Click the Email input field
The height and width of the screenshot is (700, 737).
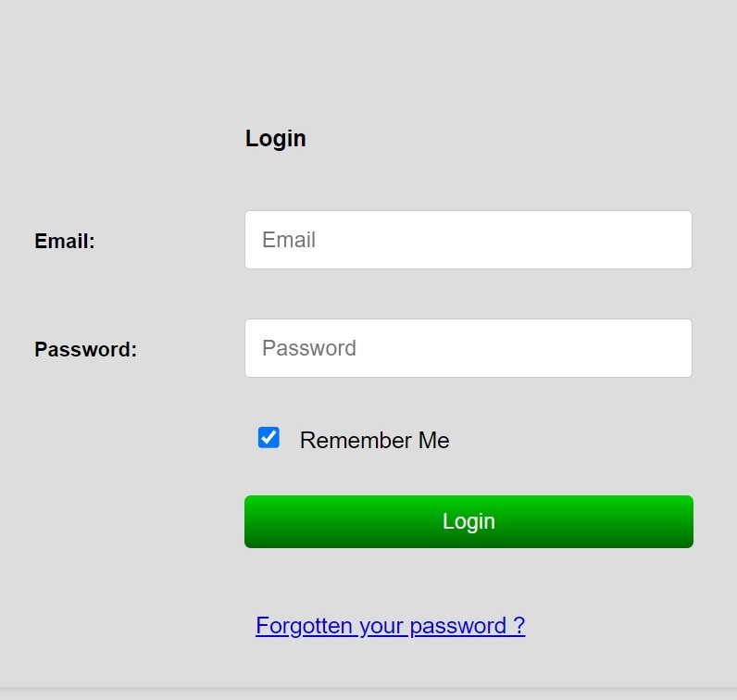coord(468,240)
